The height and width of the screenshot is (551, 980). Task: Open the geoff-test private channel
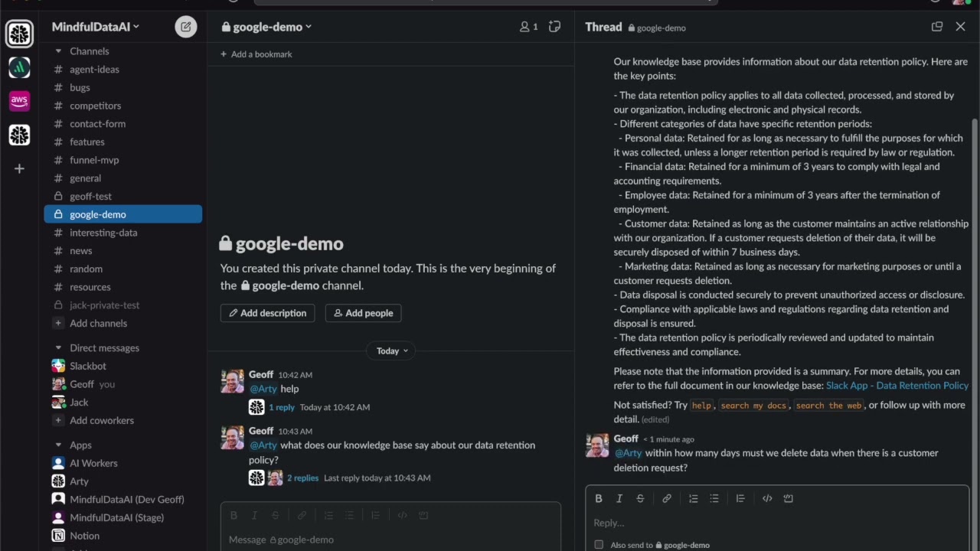pos(123,196)
